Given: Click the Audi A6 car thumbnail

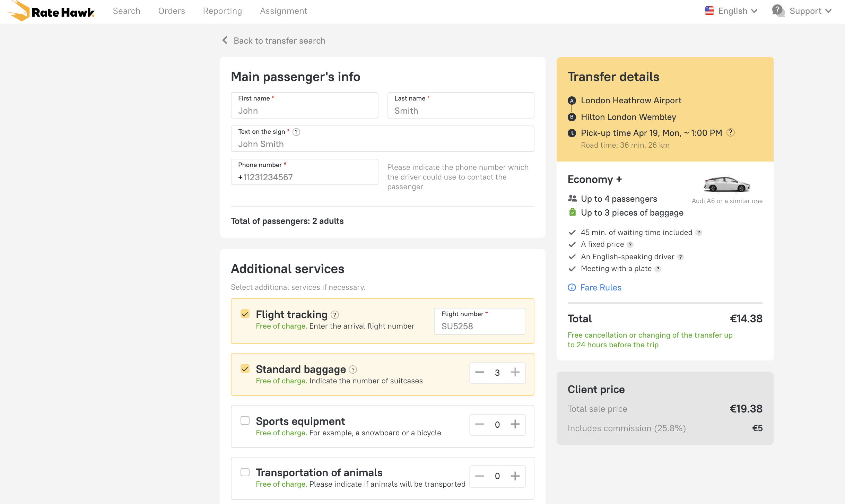Looking at the screenshot, I should coord(727,184).
